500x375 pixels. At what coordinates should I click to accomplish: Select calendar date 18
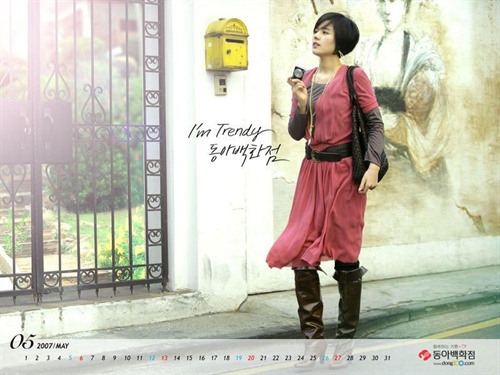(x=226, y=358)
